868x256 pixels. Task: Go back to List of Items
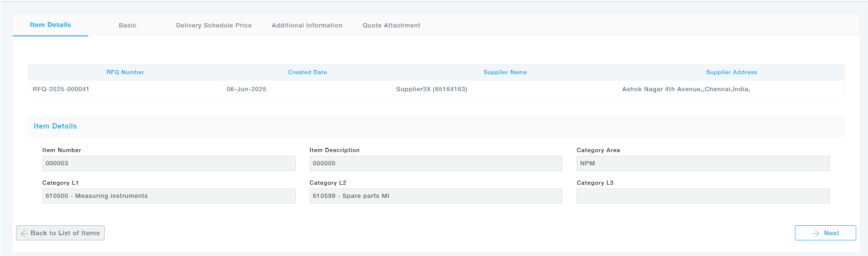coord(60,233)
